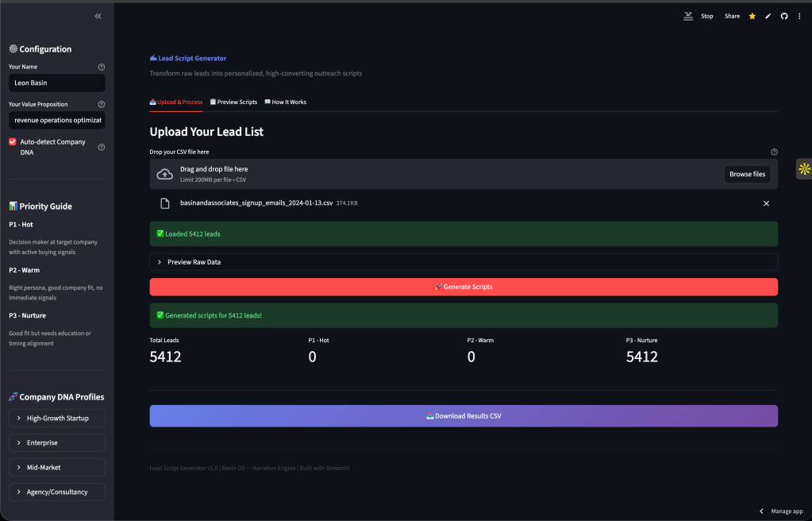The width and height of the screenshot is (812, 521).
Task: Remove the uploaded CSV file with X
Action: pos(766,203)
